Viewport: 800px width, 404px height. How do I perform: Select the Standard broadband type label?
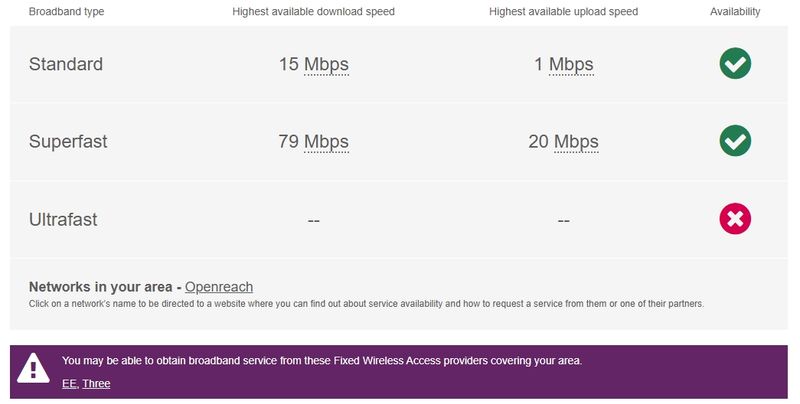(66, 64)
